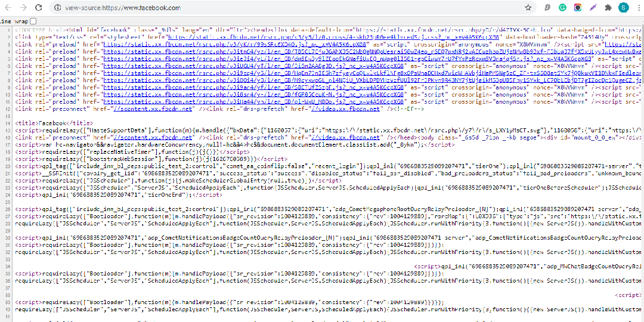Click "tierOneBeforeScheduler" text on line 23
644x322 pixels.
pyautogui.click(x=560, y=187)
